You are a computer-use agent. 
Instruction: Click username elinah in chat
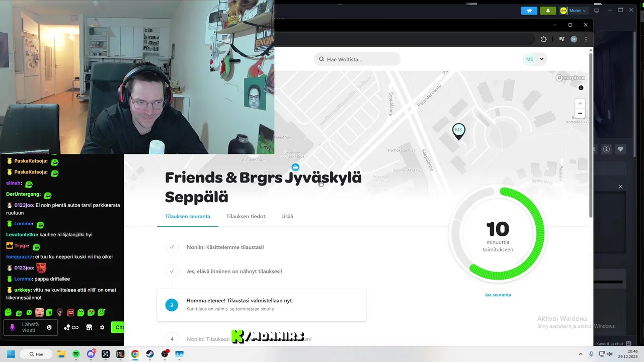(x=14, y=184)
